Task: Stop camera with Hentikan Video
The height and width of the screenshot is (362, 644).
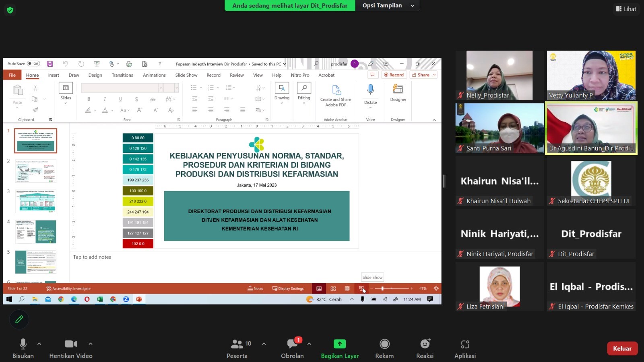Action: 71,344
